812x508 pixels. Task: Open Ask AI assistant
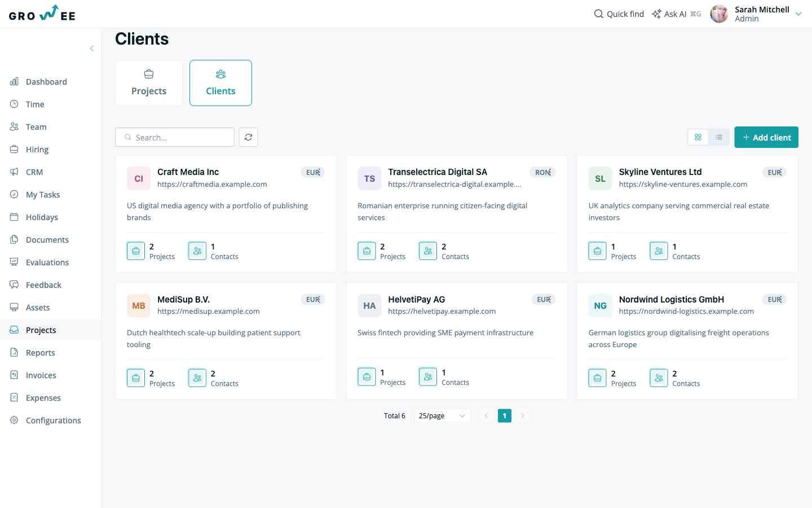[676, 14]
